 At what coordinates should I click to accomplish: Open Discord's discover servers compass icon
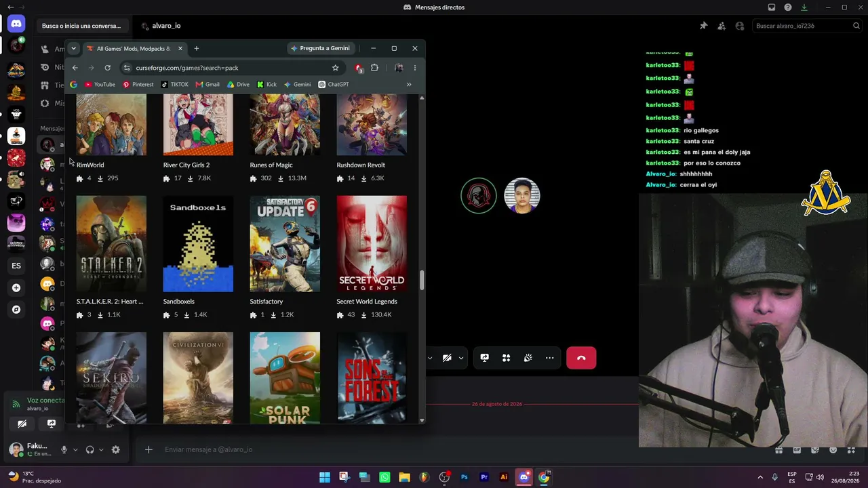16,310
